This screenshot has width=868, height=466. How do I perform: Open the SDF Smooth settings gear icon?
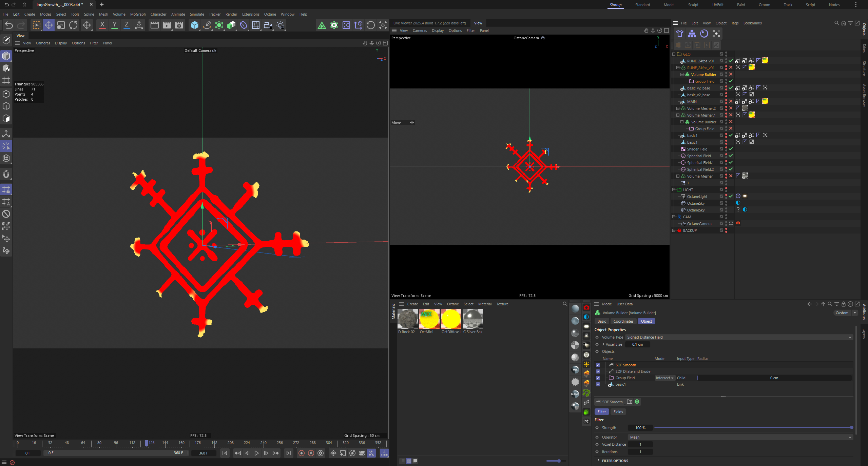[x=637, y=402]
